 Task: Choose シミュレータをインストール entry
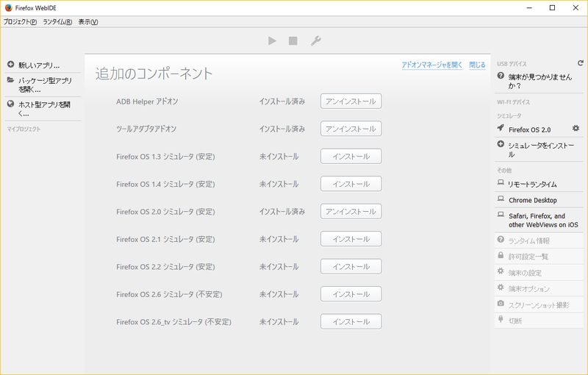tap(539, 149)
